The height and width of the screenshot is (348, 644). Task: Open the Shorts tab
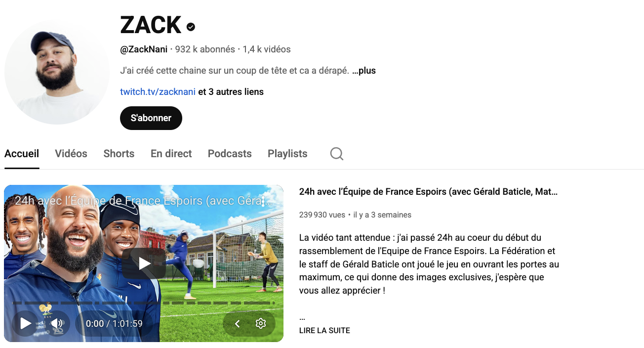click(x=119, y=154)
